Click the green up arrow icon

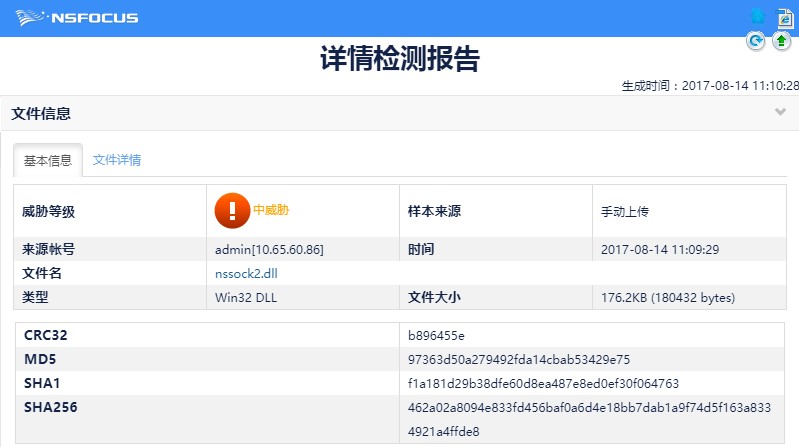[x=782, y=41]
